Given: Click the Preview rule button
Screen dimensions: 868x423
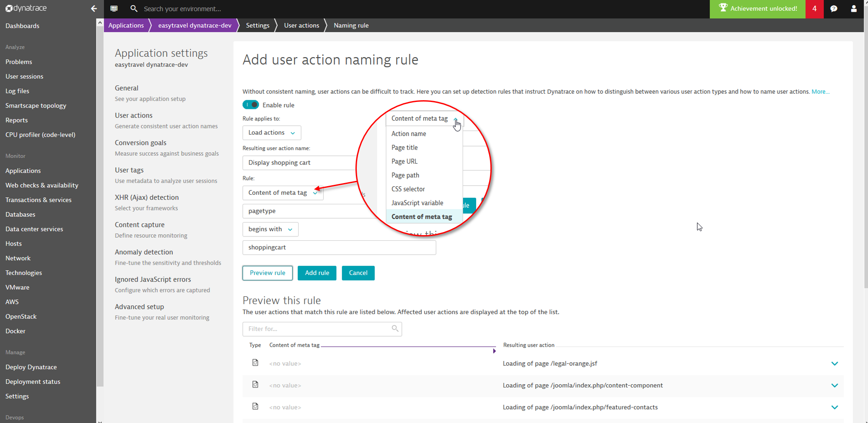Looking at the screenshot, I should pyautogui.click(x=267, y=273).
